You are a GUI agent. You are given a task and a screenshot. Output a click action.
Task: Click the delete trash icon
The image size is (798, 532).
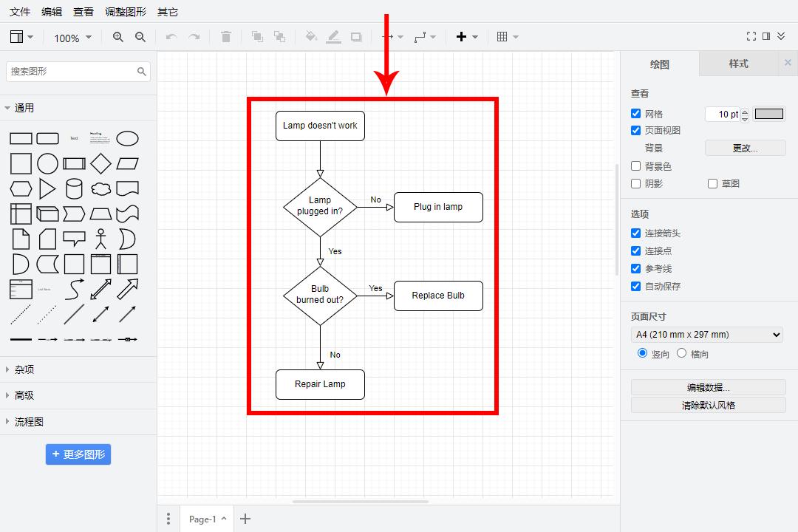click(226, 37)
